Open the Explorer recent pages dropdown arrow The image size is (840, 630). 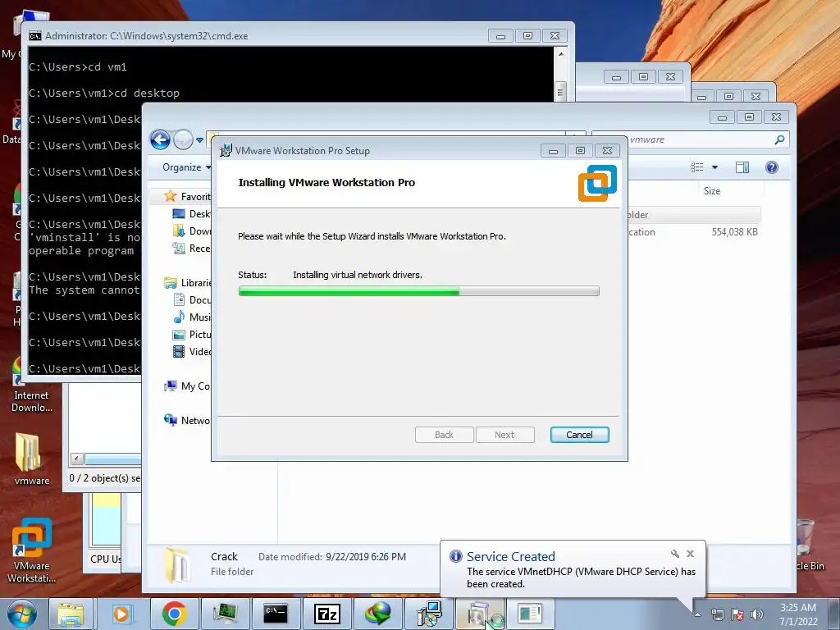click(x=200, y=139)
